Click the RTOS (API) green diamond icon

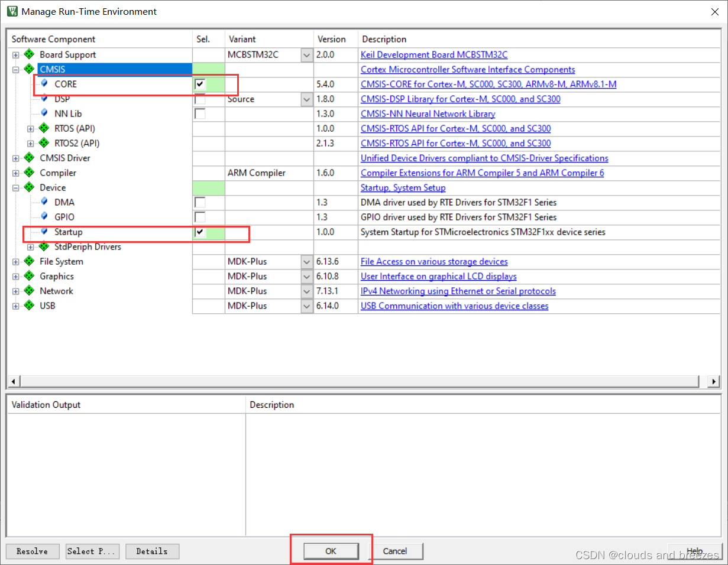tap(44, 128)
